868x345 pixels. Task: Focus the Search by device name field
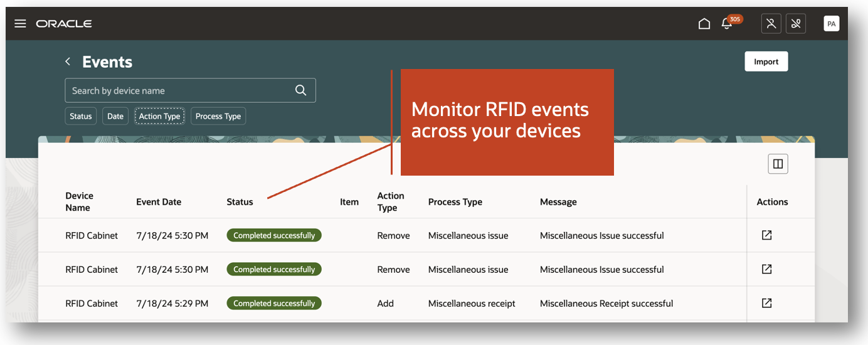[x=190, y=90]
